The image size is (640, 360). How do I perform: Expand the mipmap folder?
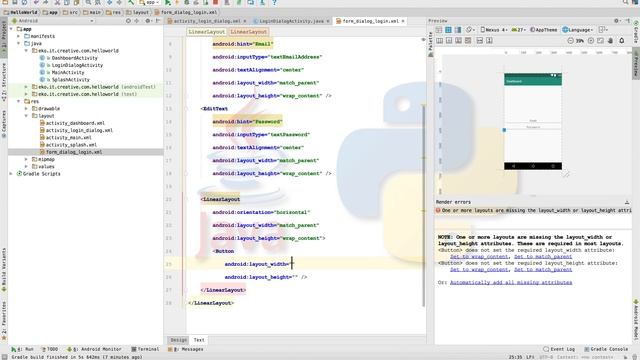click(26, 159)
